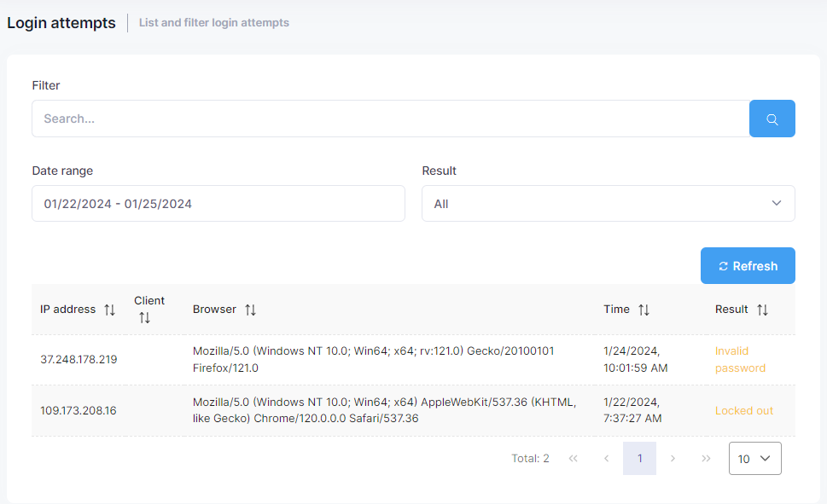
Task: Click the Result column header label
Action: [x=731, y=310]
